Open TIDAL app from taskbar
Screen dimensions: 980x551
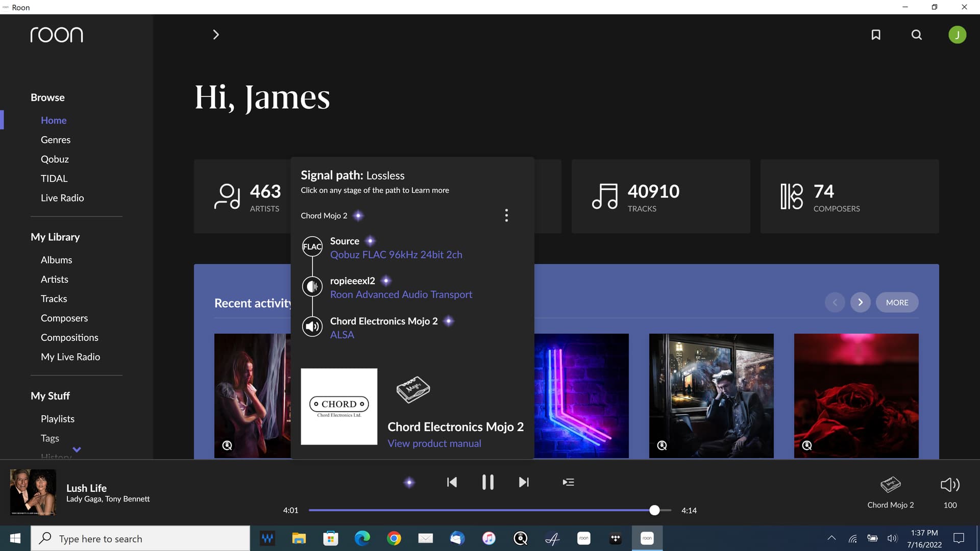tap(615, 538)
